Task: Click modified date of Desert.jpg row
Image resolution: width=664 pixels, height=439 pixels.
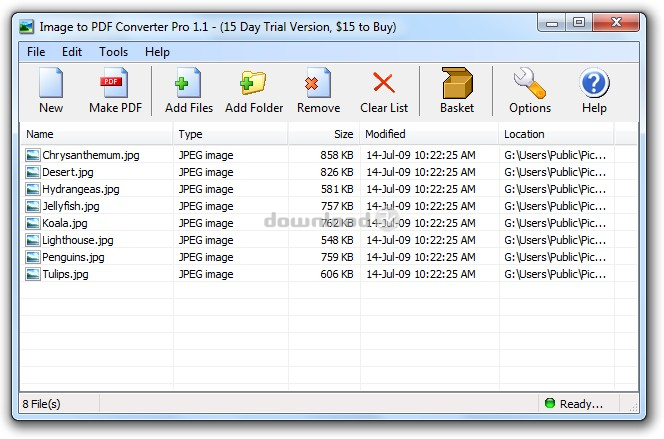Action: click(x=421, y=172)
